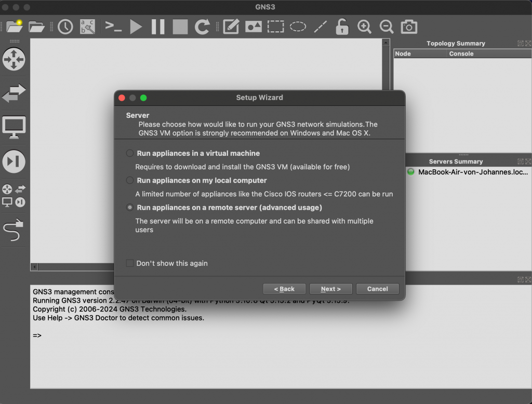Close the Servers Summary panel
The image size is (532, 404).
tap(528, 161)
